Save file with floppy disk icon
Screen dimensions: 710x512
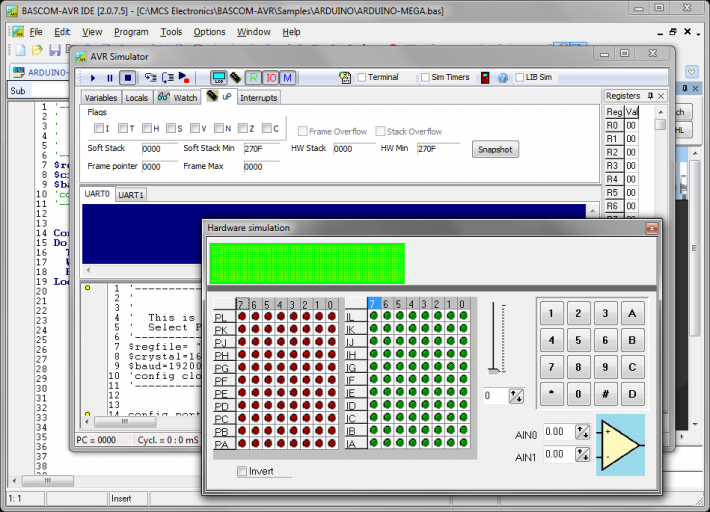(x=55, y=50)
